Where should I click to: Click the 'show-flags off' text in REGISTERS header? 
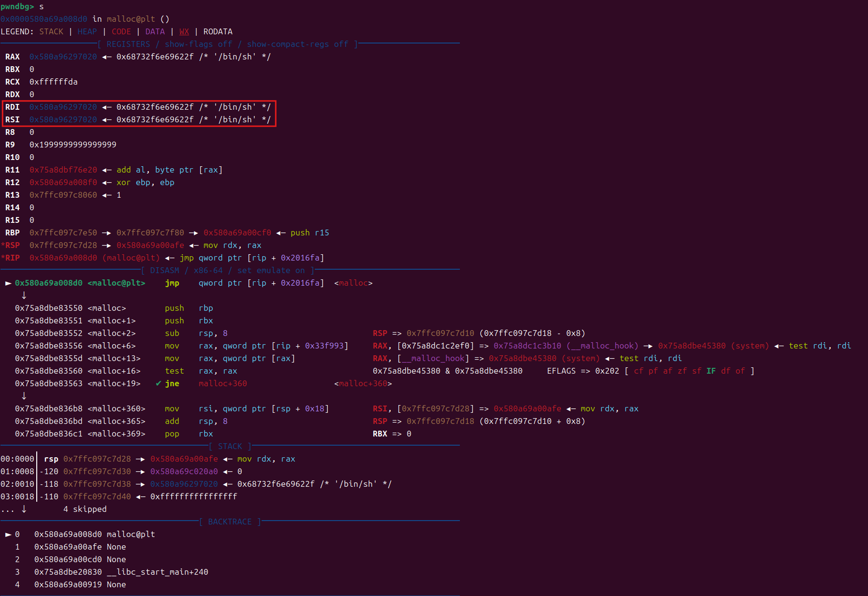tap(198, 44)
